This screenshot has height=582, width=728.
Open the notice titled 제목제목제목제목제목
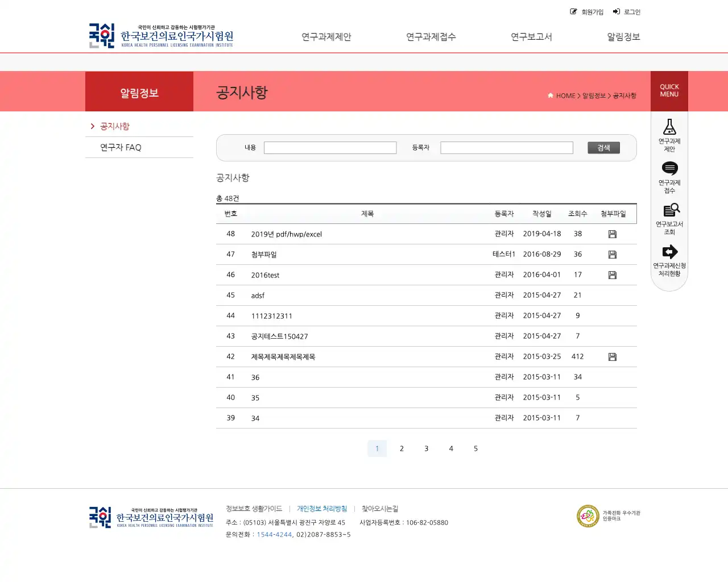click(x=283, y=357)
